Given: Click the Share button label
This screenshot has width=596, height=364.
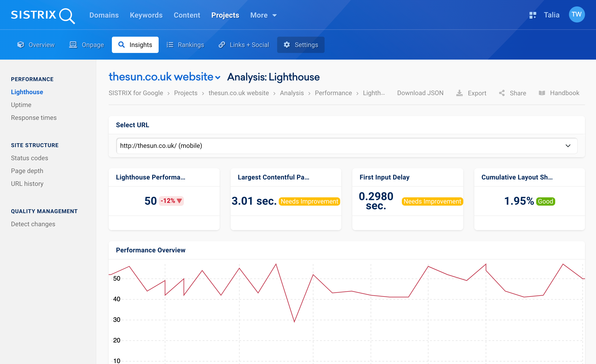Looking at the screenshot, I should click(518, 93).
